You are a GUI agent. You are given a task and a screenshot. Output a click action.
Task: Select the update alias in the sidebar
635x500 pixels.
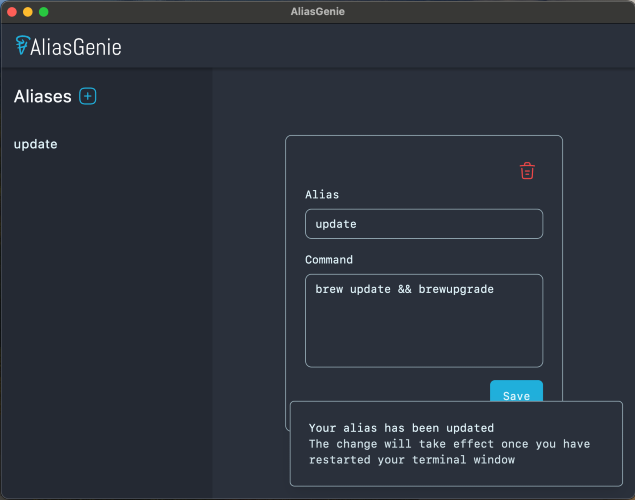36,144
